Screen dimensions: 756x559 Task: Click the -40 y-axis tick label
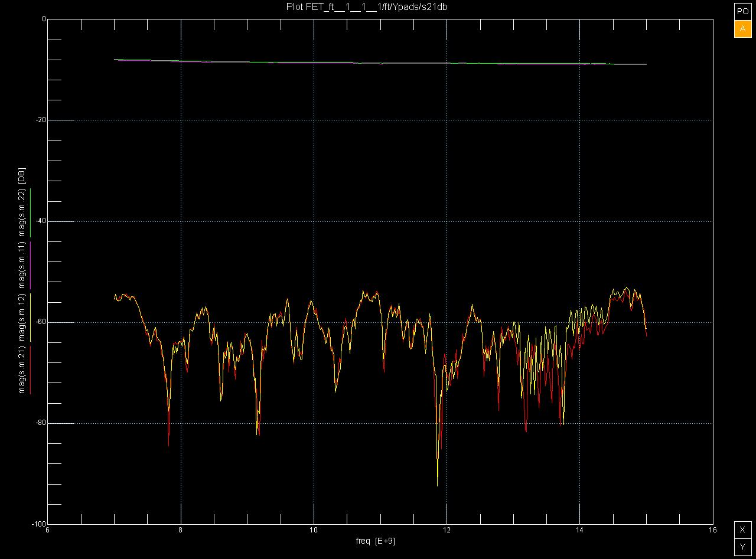[x=40, y=221]
